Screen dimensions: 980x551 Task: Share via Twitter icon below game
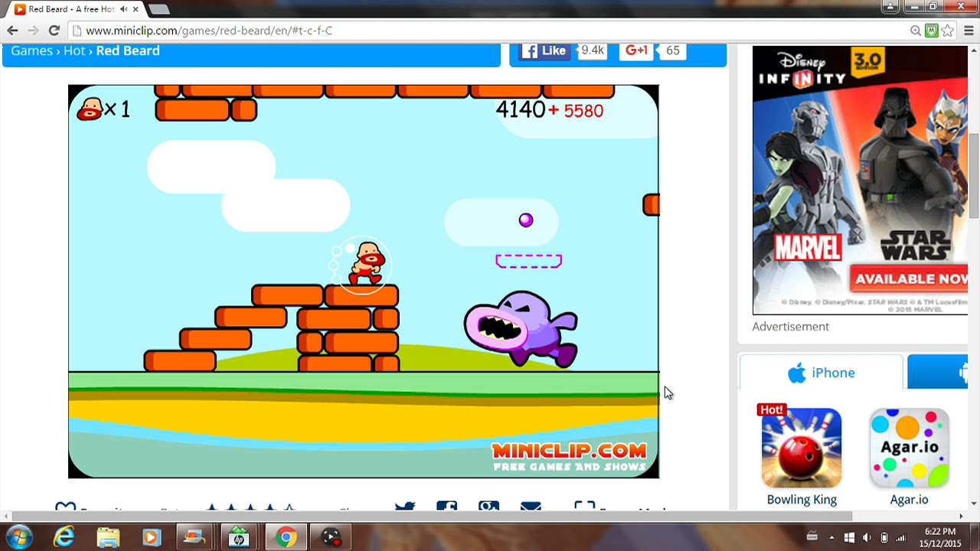click(x=405, y=507)
